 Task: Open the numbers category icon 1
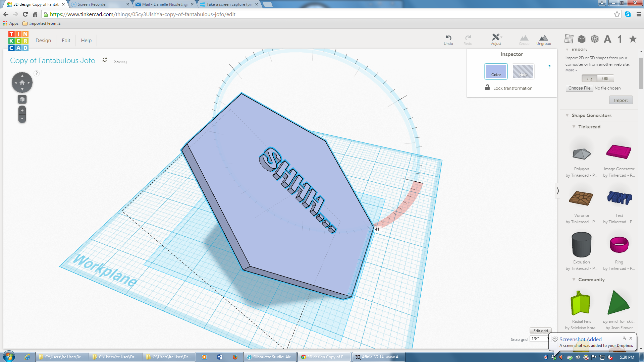pos(620,39)
